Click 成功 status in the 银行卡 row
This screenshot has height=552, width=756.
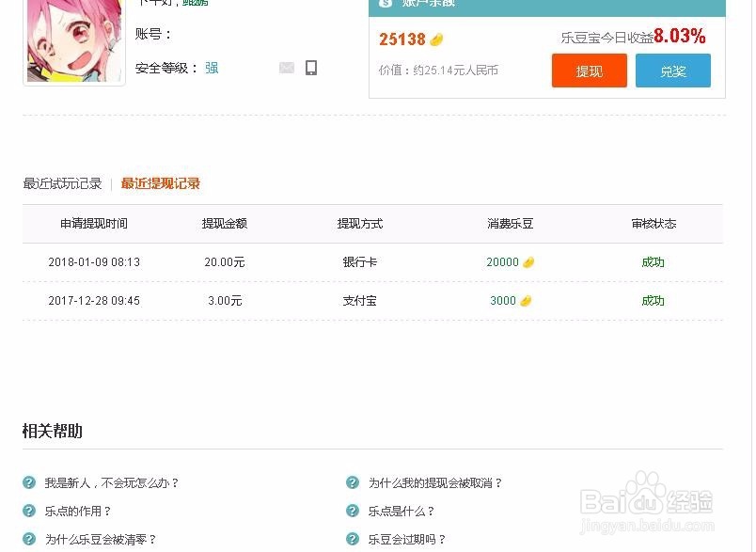[x=652, y=262]
